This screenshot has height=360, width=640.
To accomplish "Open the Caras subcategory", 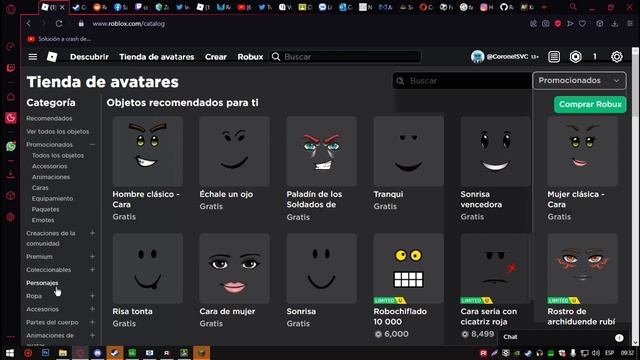I will [x=40, y=188].
